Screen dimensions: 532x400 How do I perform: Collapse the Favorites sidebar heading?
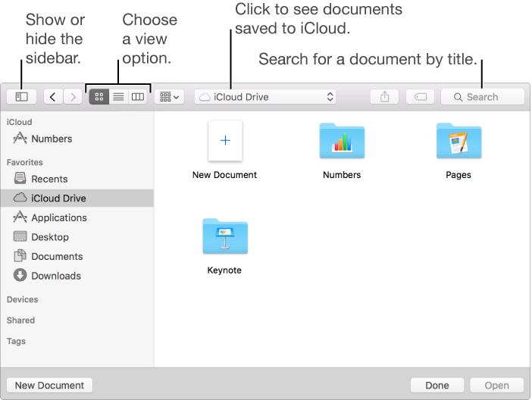25,163
